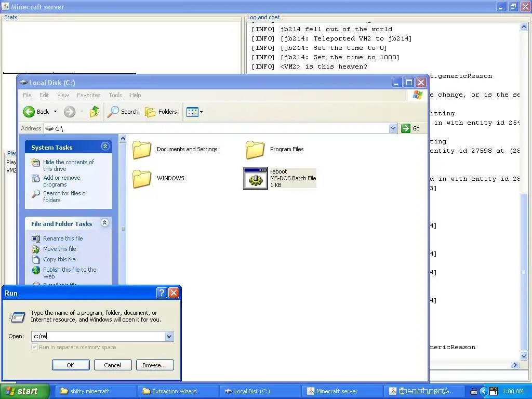Click Search for files or folders link
The image size is (532, 399).
click(x=65, y=196)
